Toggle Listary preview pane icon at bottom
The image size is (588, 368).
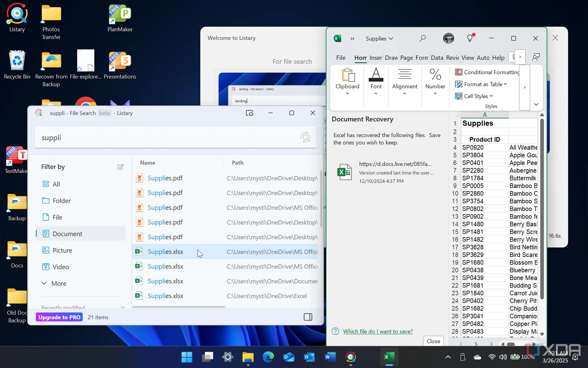click(308, 317)
